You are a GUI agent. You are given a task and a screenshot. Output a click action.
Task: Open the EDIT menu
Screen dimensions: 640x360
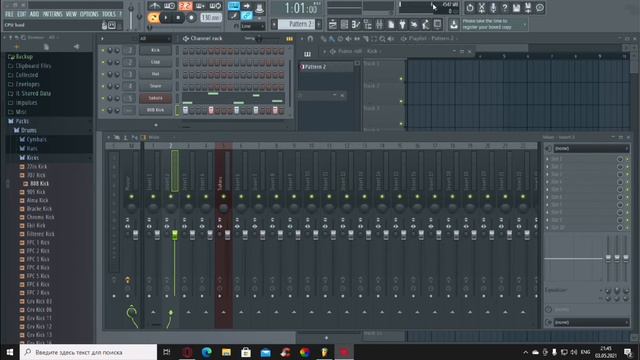[x=22, y=14]
